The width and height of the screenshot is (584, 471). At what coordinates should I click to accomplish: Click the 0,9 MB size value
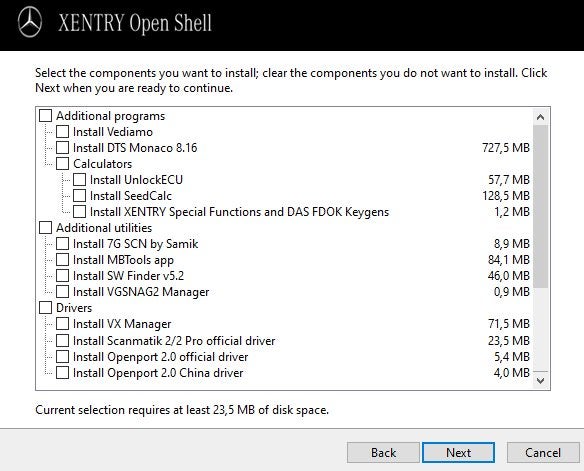(512, 292)
